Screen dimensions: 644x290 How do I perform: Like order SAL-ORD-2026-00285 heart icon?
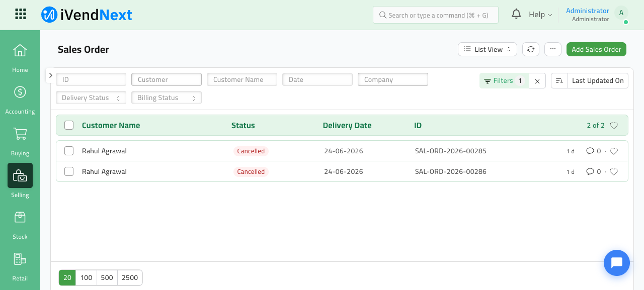click(x=614, y=151)
